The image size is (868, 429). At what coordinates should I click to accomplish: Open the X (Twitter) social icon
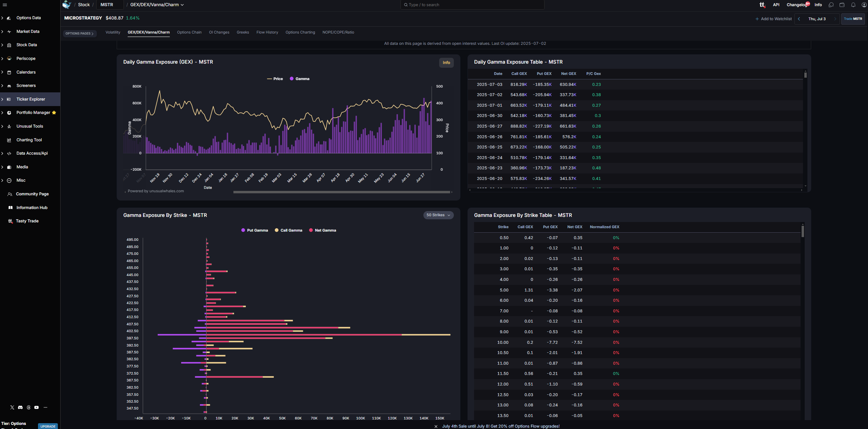point(12,407)
